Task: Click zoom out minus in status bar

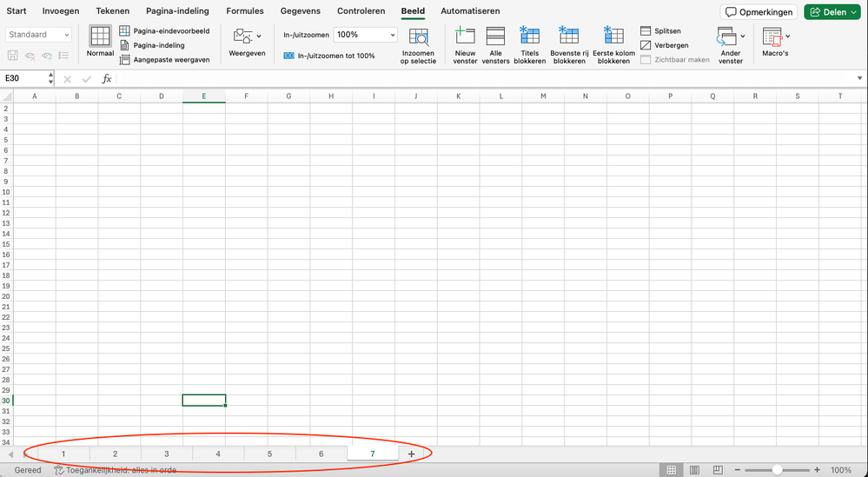Action: pos(738,470)
